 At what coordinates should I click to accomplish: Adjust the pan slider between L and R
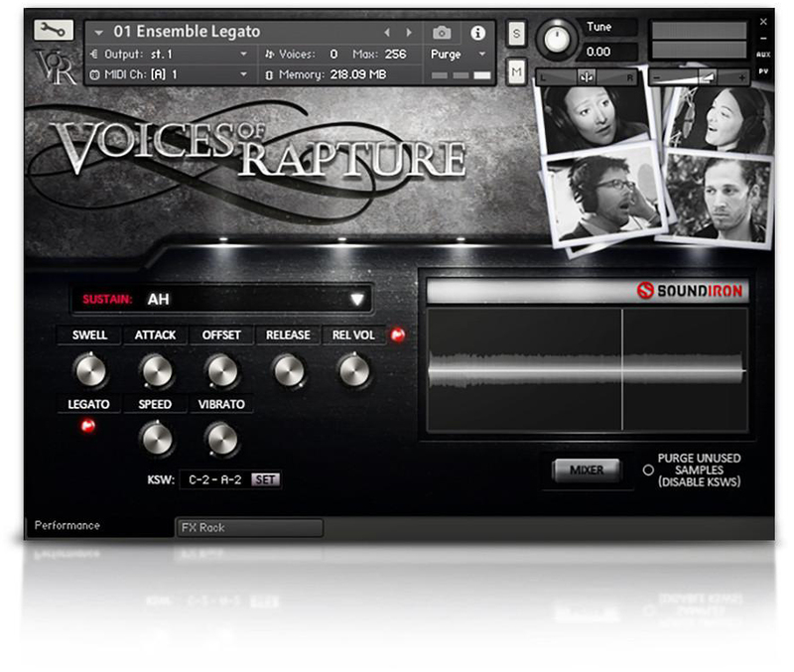[587, 77]
